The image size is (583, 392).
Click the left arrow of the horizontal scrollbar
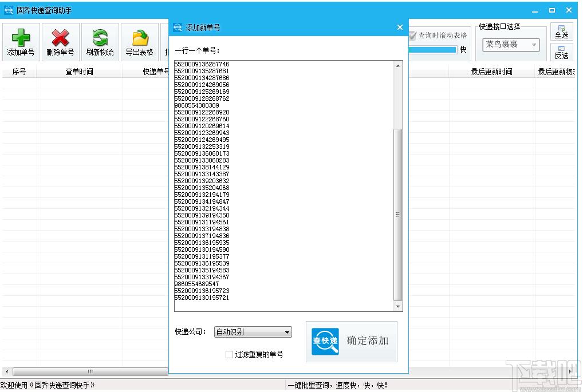tap(7, 371)
